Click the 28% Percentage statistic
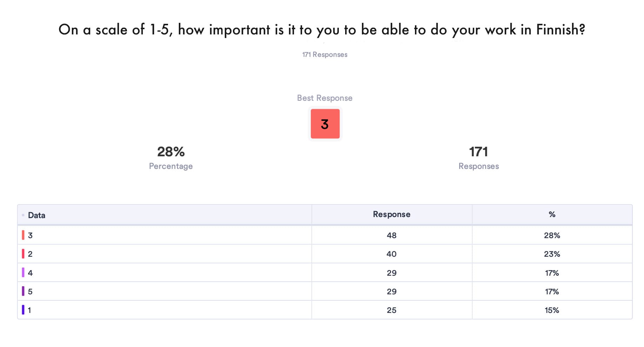 pos(171,152)
